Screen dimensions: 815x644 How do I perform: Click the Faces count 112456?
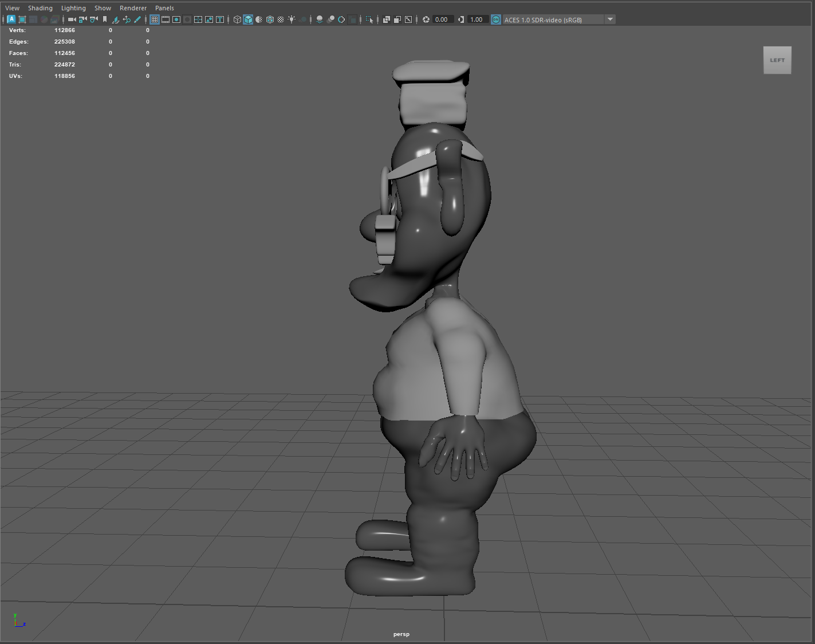pyautogui.click(x=65, y=53)
